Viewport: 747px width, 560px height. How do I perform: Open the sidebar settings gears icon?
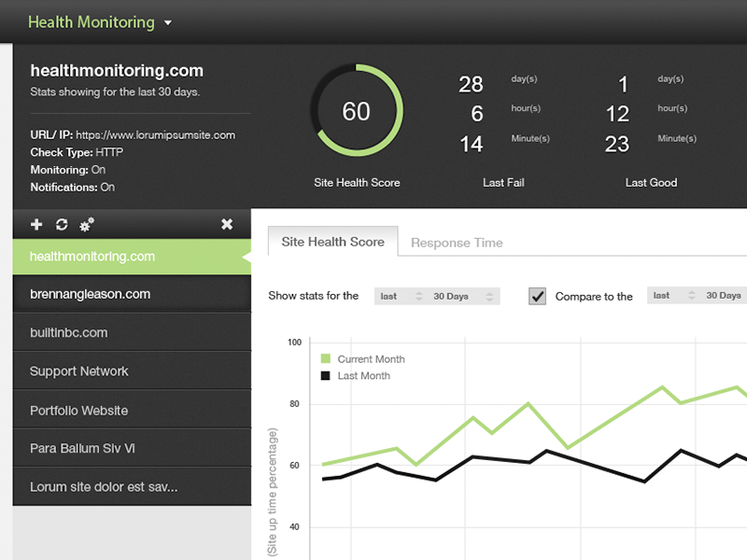(87, 225)
